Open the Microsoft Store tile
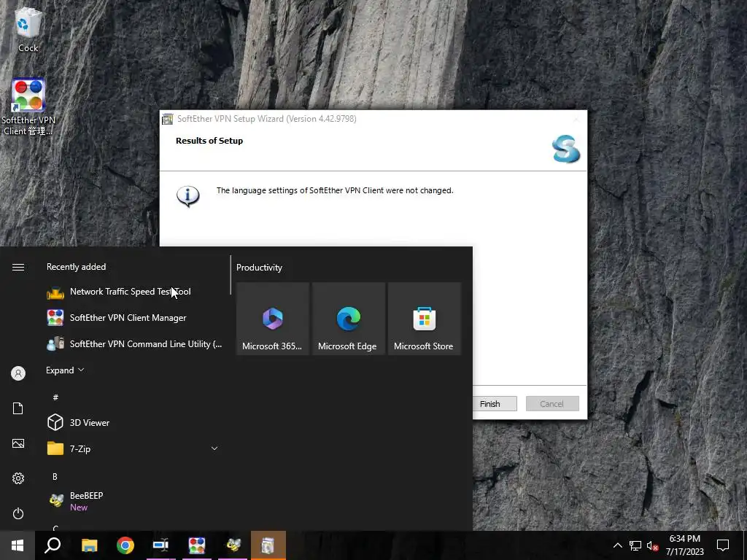 coord(425,319)
